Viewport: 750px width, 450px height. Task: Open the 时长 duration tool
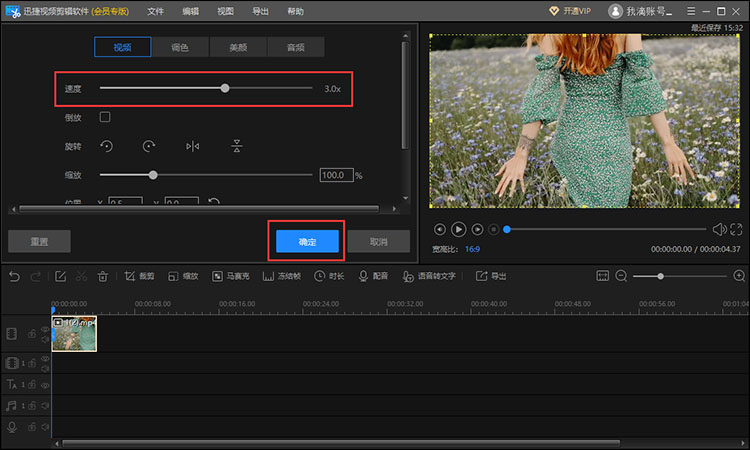coord(329,276)
